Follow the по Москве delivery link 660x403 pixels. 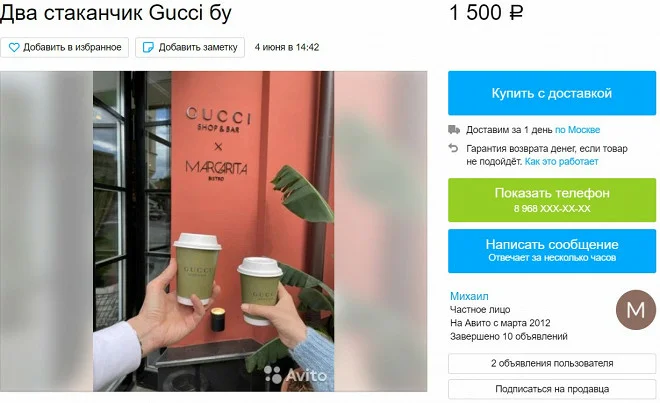click(578, 130)
